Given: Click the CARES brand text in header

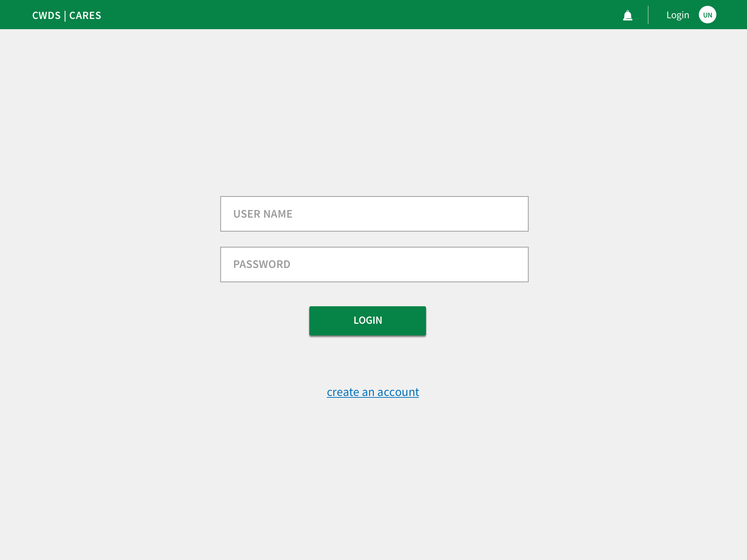Looking at the screenshot, I should click(85, 15).
